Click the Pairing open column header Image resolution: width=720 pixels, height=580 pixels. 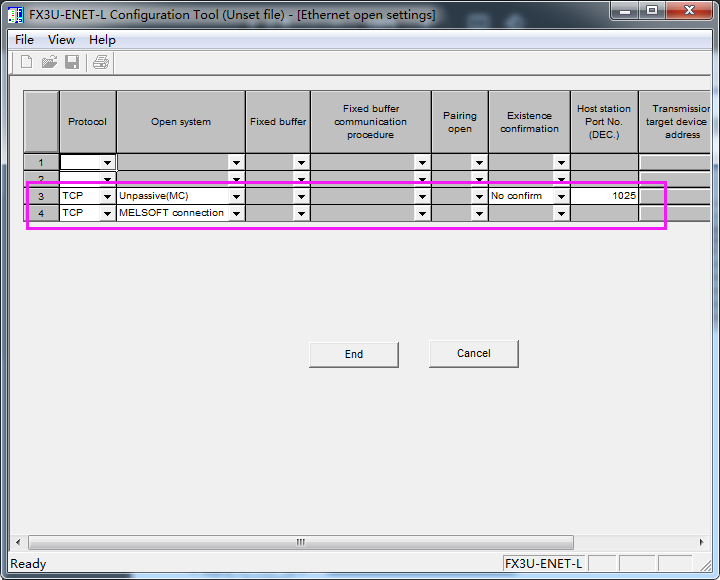[x=460, y=122]
